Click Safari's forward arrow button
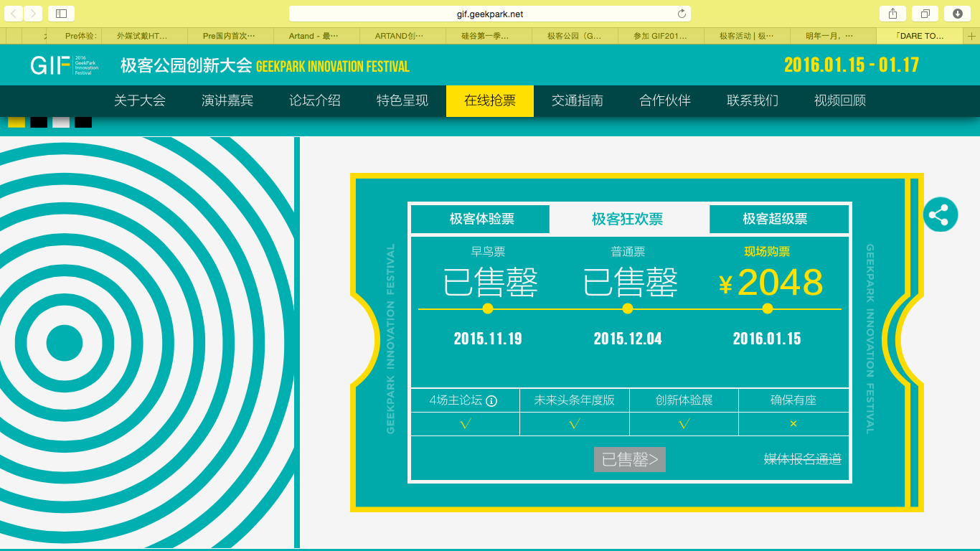Viewport: 980px width, 551px height. [33, 14]
